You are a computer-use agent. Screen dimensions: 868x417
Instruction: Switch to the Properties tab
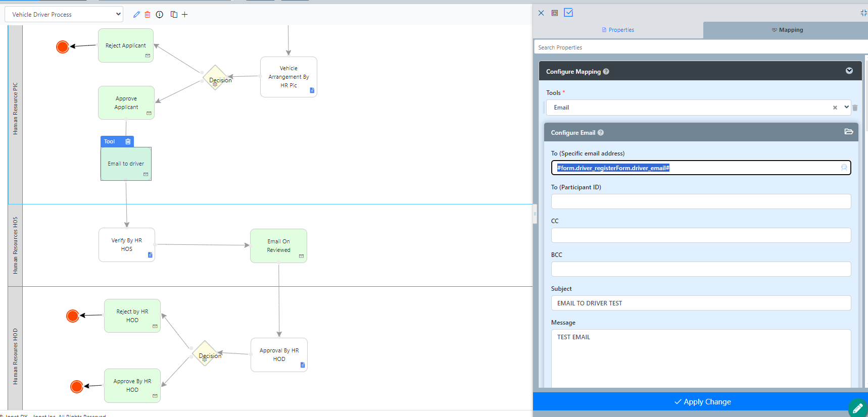point(618,30)
